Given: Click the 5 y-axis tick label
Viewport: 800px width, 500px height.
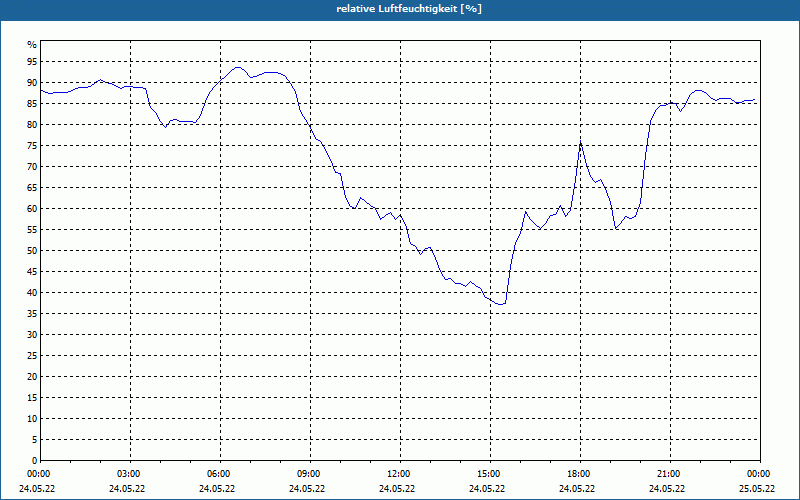Looking at the screenshot, I should (x=35, y=440).
